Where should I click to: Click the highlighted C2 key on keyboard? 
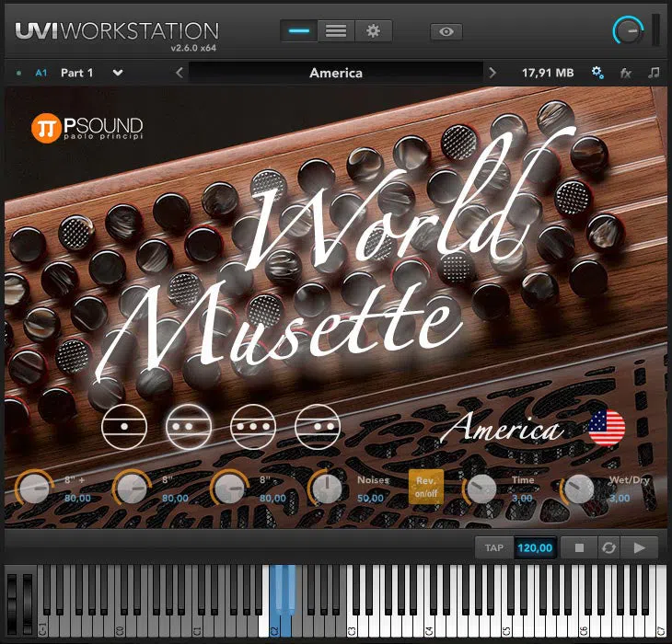pyautogui.click(x=275, y=626)
